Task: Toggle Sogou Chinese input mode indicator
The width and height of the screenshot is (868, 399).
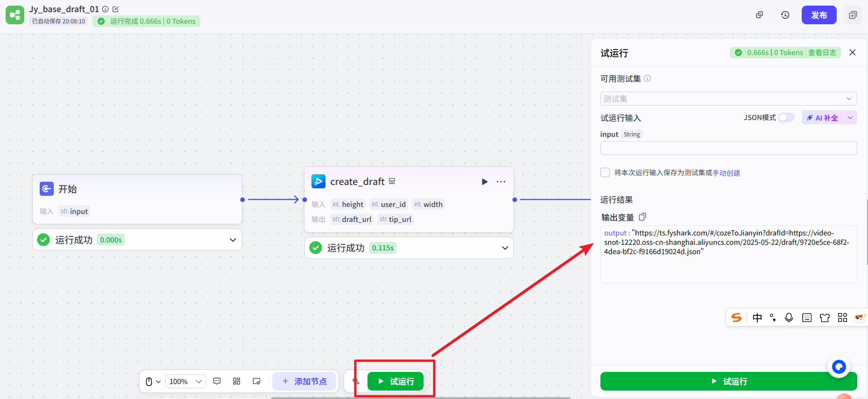Action: click(757, 318)
